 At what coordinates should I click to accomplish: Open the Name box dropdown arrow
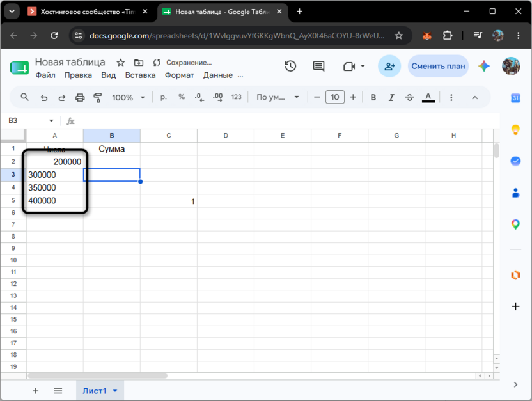[51, 120]
